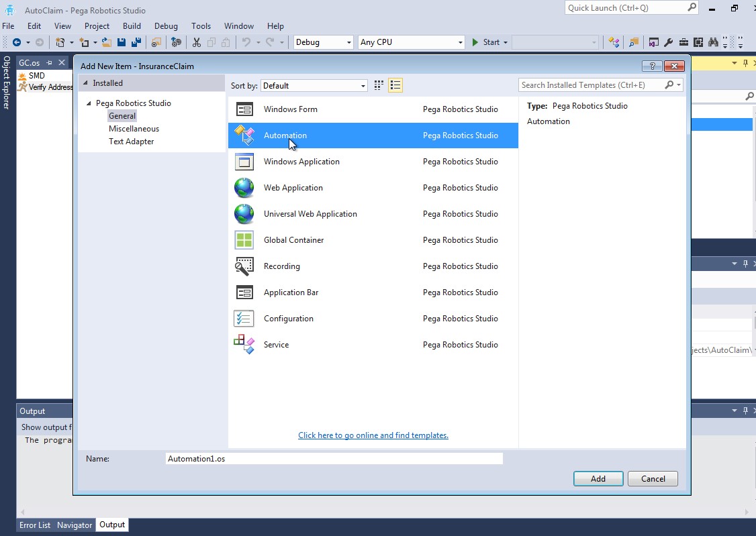Open the solution configuration Debug dropdown

click(x=322, y=42)
